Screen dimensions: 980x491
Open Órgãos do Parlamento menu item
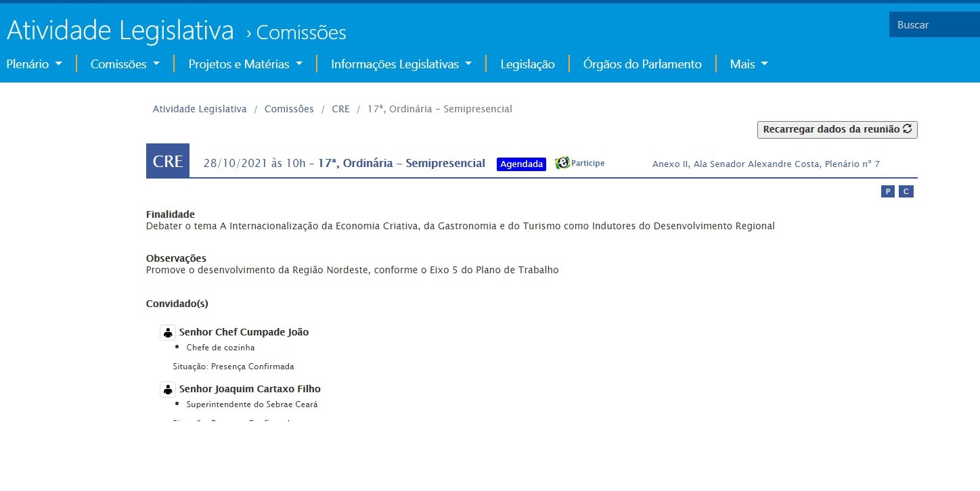(x=642, y=64)
